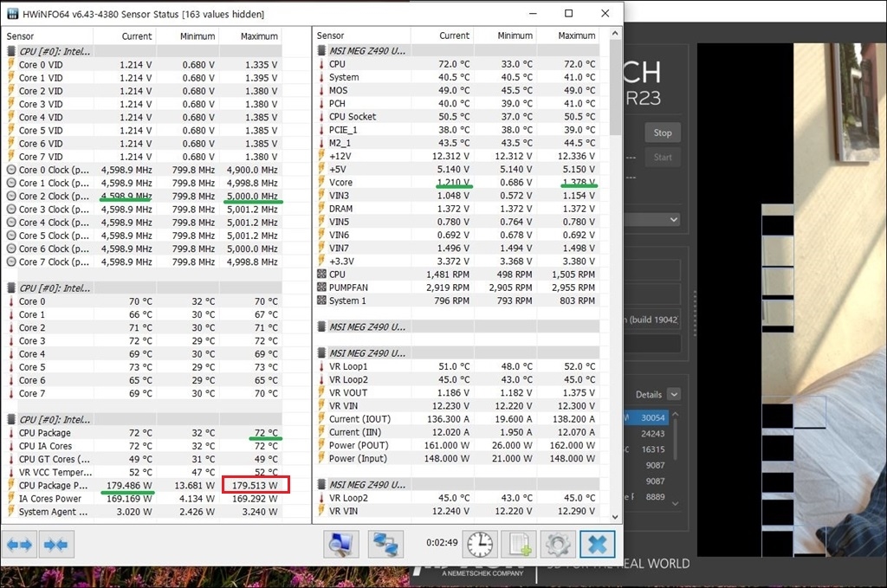Select the Vcore sensor row

(457, 182)
